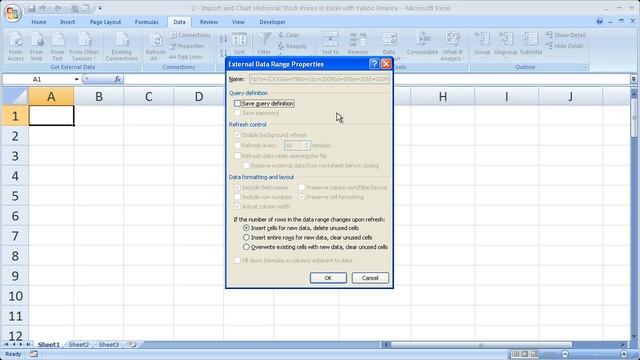Screen dimensions: 640x360
Task: Click the Reapply filter icon
Action: pyautogui.click(x=281, y=46)
